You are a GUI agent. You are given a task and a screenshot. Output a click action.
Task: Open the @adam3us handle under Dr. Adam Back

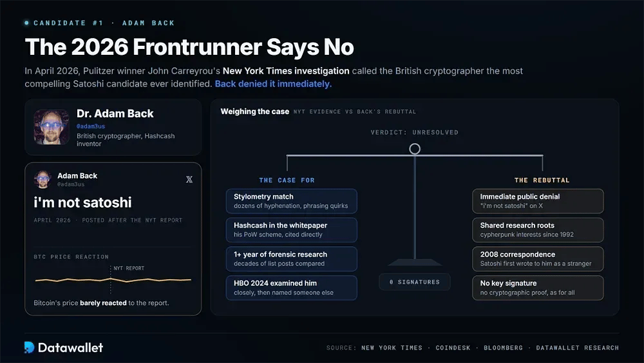[x=91, y=126]
